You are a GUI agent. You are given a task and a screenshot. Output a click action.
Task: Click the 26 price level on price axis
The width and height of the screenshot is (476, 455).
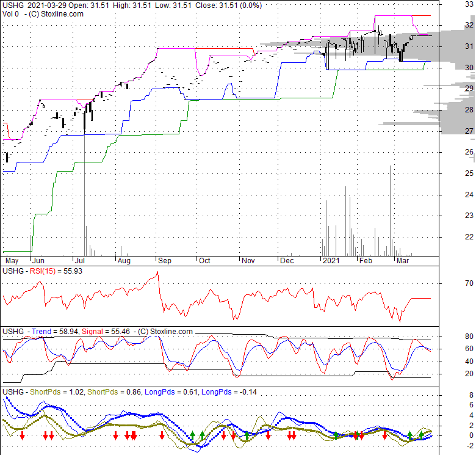tap(469, 152)
